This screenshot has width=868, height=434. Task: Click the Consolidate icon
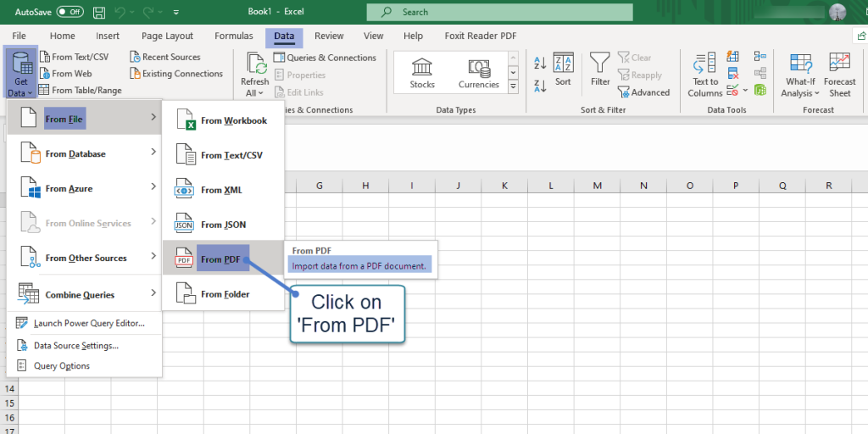click(760, 57)
